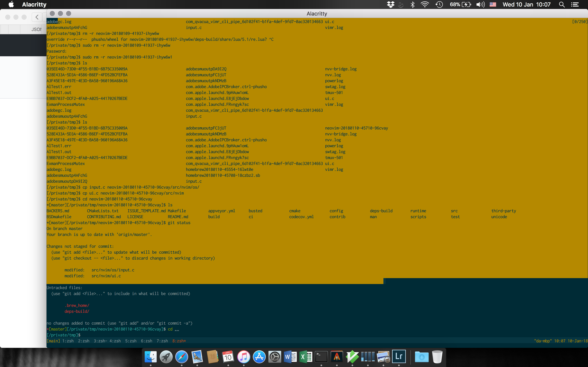Open the Dropbox menu bar icon
The height and width of the screenshot is (367, 588).
[x=391, y=4]
